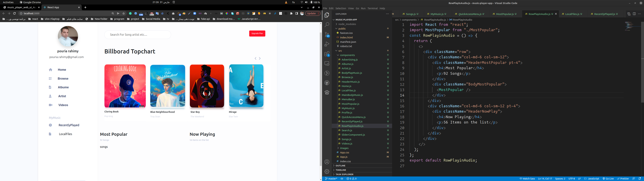
Task: Reload the Chrome page
Action: pyautogui.click(x=14, y=14)
